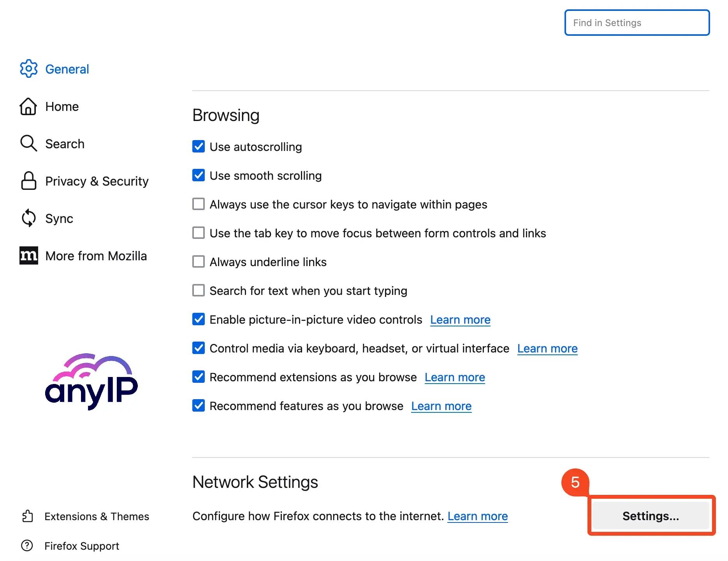Click the 'Find in Settings' search field
Viewport: 728px width, 561px height.
[x=637, y=23]
